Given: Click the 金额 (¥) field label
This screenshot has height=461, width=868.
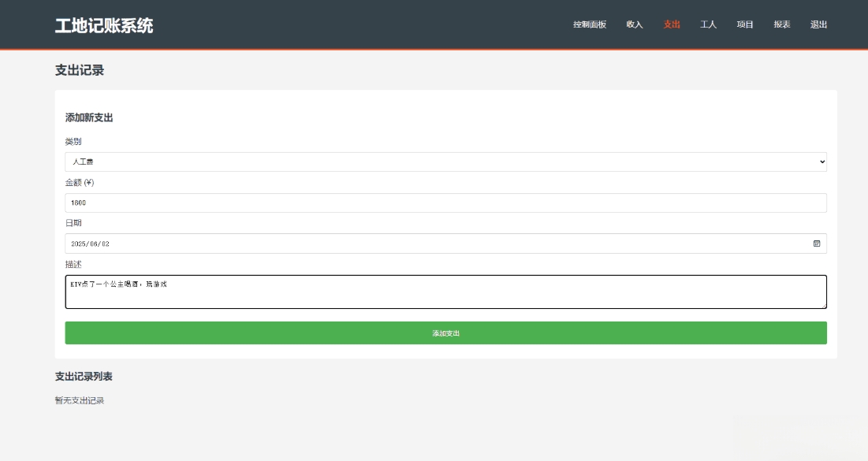Looking at the screenshot, I should pyautogui.click(x=79, y=183).
